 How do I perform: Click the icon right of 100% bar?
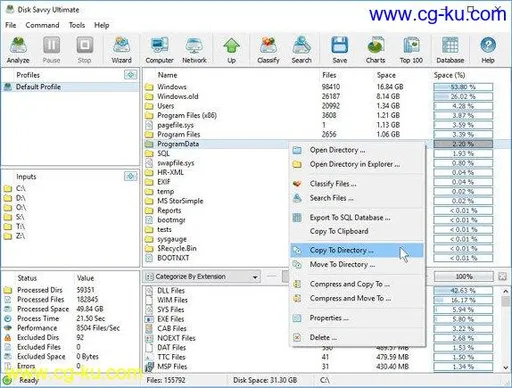(502, 276)
